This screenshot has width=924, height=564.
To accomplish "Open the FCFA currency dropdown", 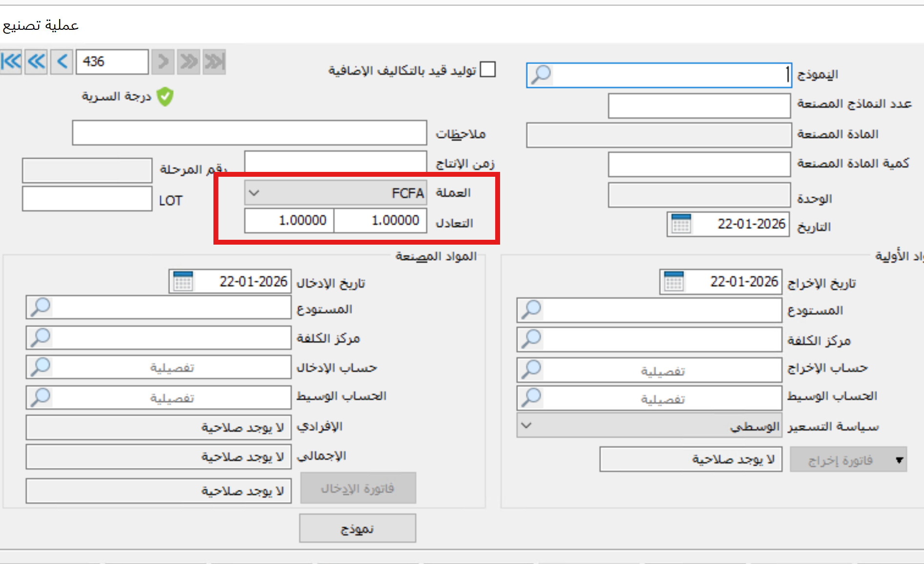I will 254,193.
